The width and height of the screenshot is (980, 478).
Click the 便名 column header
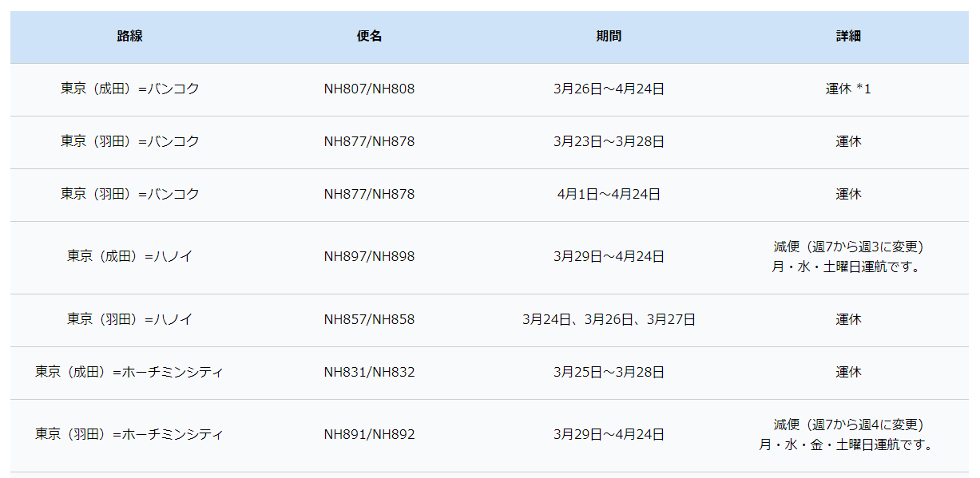point(369,36)
